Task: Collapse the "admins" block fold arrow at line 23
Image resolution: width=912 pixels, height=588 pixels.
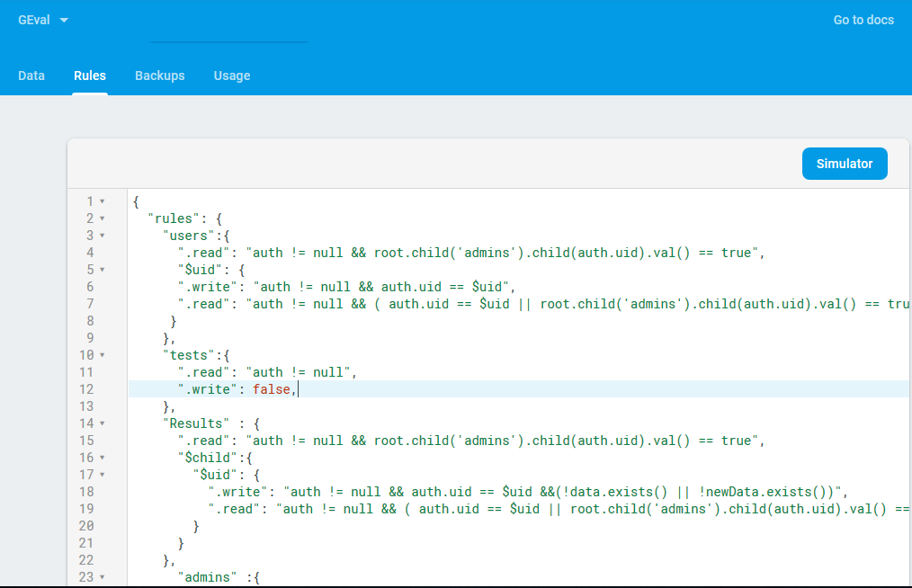Action: click(x=103, y=577)
